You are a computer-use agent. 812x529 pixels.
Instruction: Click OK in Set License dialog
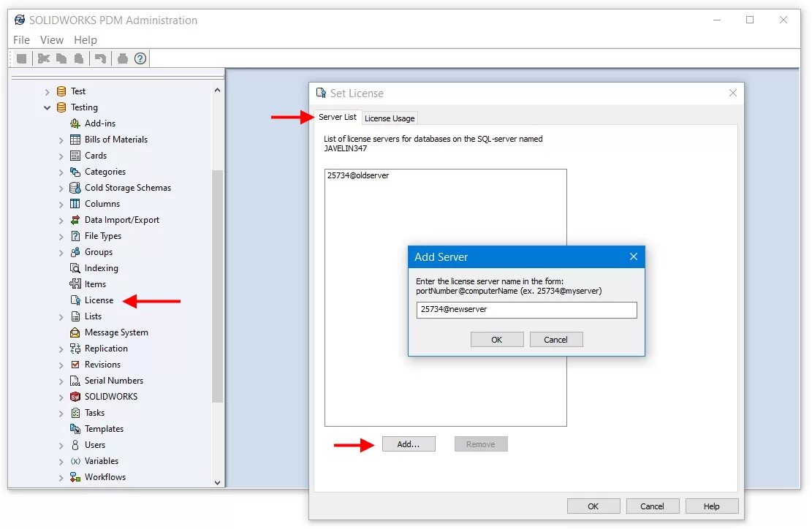[x=593, y=506]
